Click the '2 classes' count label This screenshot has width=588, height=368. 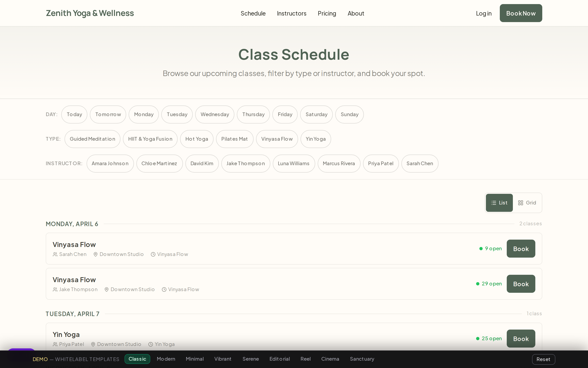click(530, 224)
